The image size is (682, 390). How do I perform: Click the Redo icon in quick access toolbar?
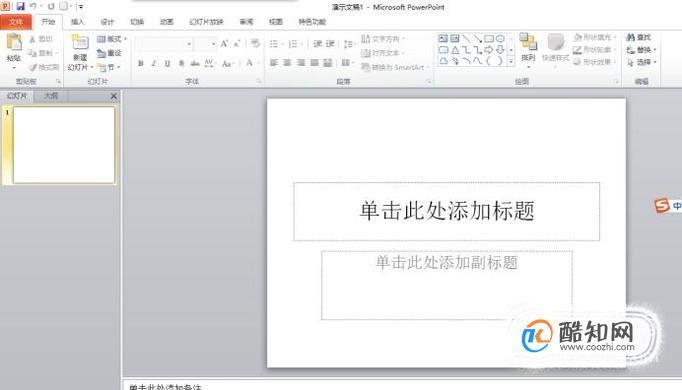click(x=51, y=7)
